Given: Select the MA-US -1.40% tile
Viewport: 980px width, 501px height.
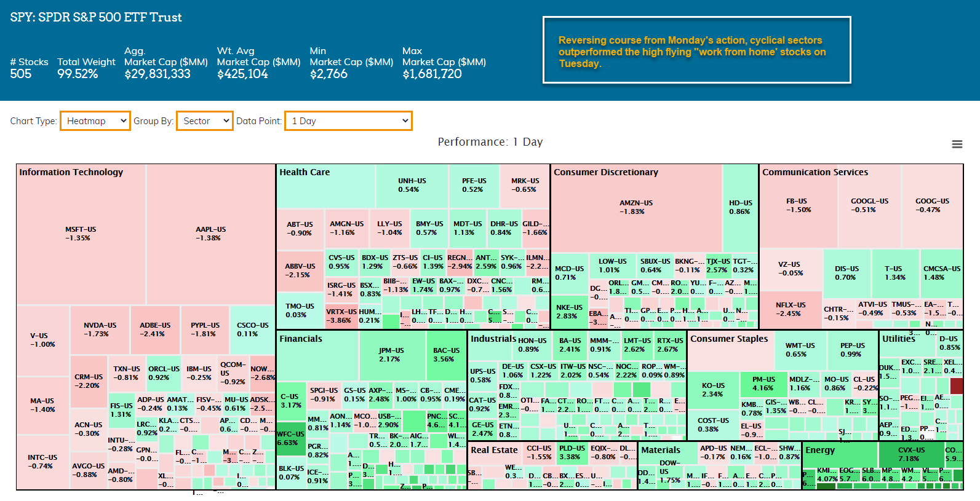Looking at the screenshot, I should [42, 405].
